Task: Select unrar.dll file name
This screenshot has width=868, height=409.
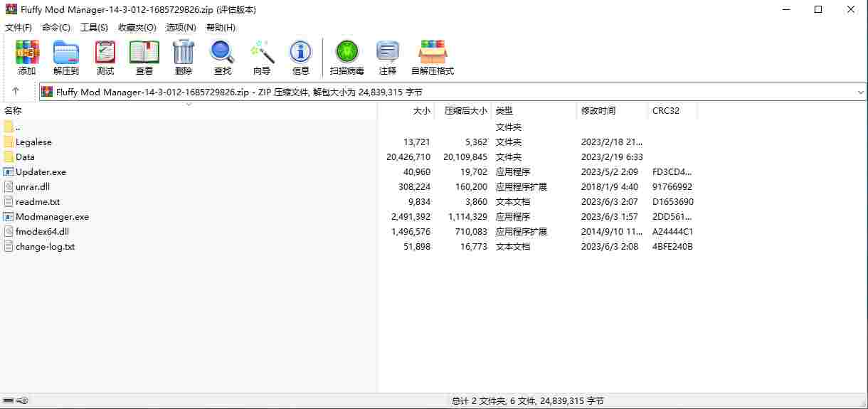Action: 33,187
